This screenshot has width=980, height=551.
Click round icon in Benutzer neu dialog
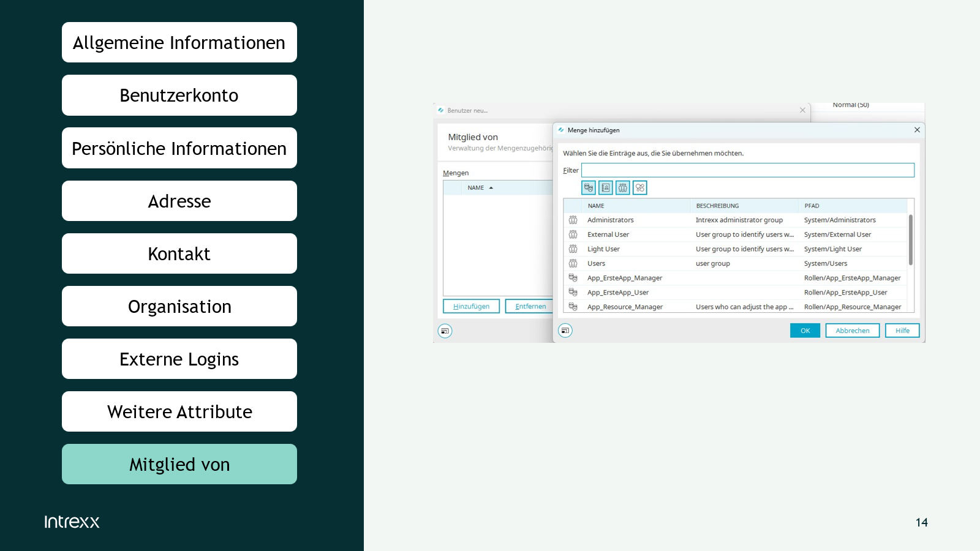tap(445, 331)
